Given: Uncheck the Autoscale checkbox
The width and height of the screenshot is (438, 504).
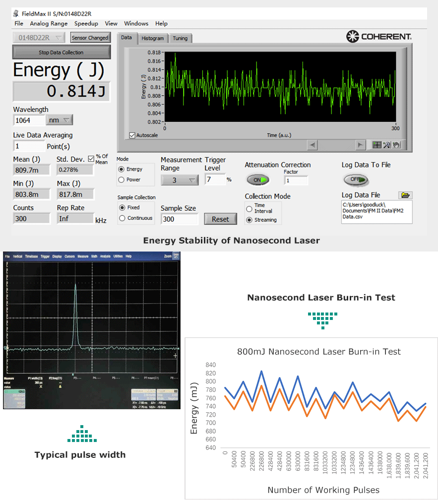Looking at the screenshot, I should coord(132,135).
